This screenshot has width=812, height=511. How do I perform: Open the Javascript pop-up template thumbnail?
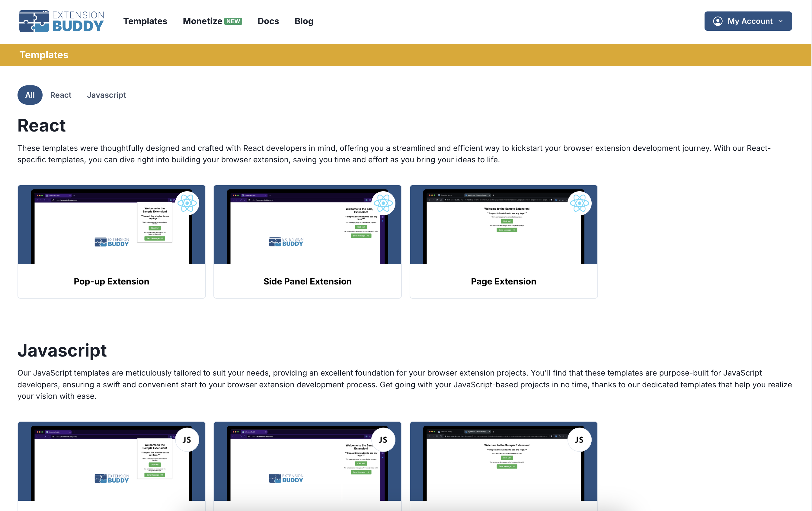(x=112, y=461)
